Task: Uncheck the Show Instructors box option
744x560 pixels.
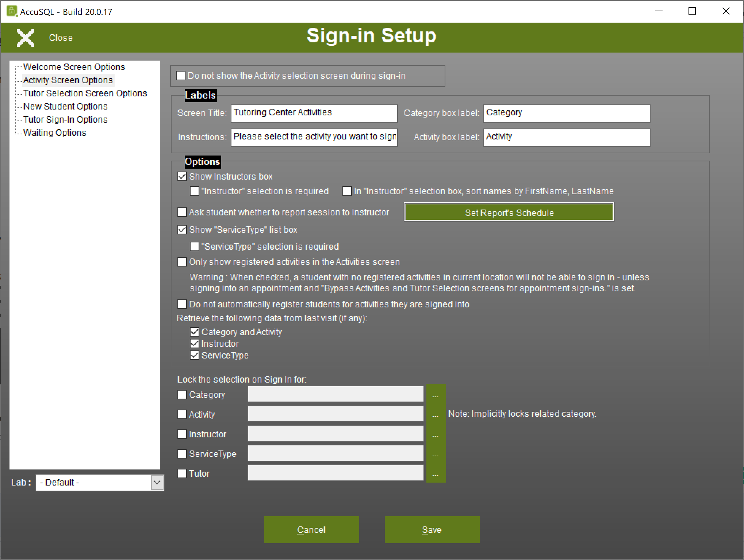Action: [x=182, y=176]
